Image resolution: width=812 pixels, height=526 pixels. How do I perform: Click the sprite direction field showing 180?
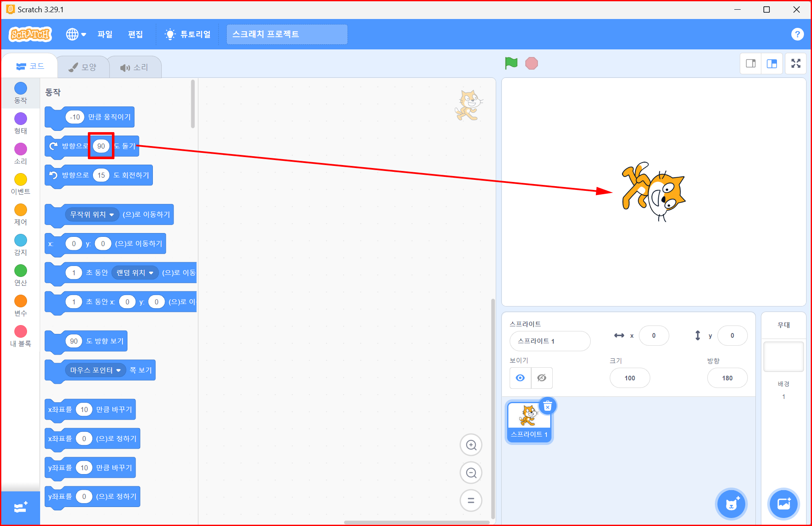tap(727, 378)
